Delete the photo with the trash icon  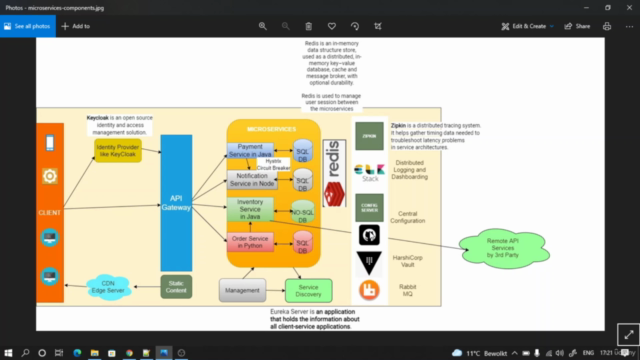pos(309,26)
